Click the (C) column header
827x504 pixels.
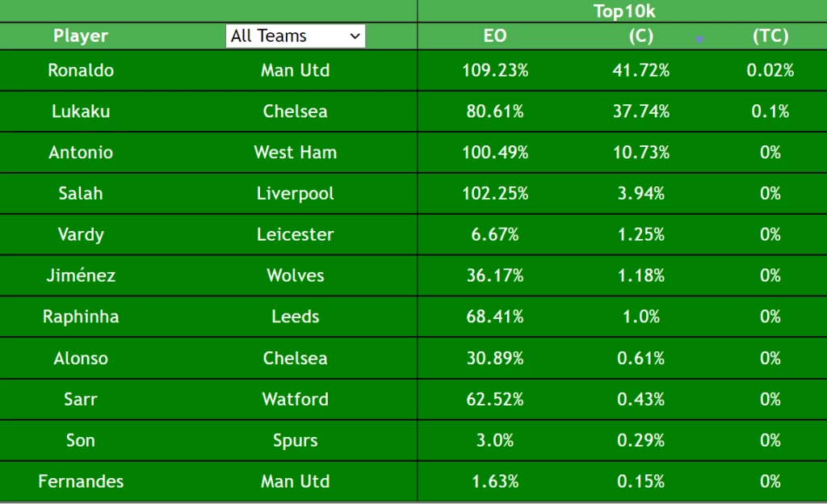pos(640,36)
